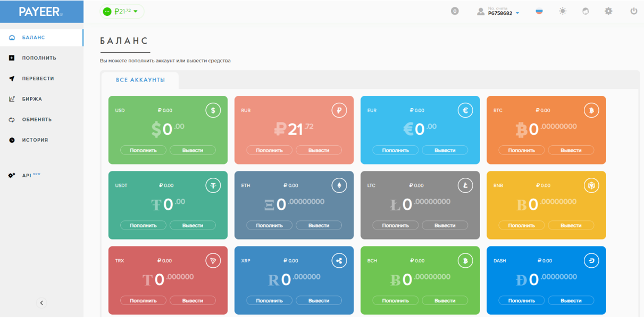Click Пополнить on the BTC card

click(522, 151)
